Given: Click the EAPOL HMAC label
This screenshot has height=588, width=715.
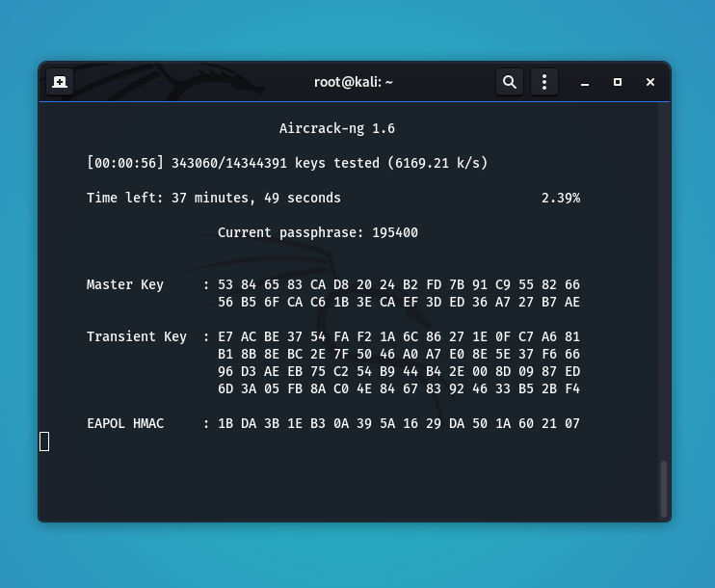Looking at the screenshot, I should click(x=125, y=424).
